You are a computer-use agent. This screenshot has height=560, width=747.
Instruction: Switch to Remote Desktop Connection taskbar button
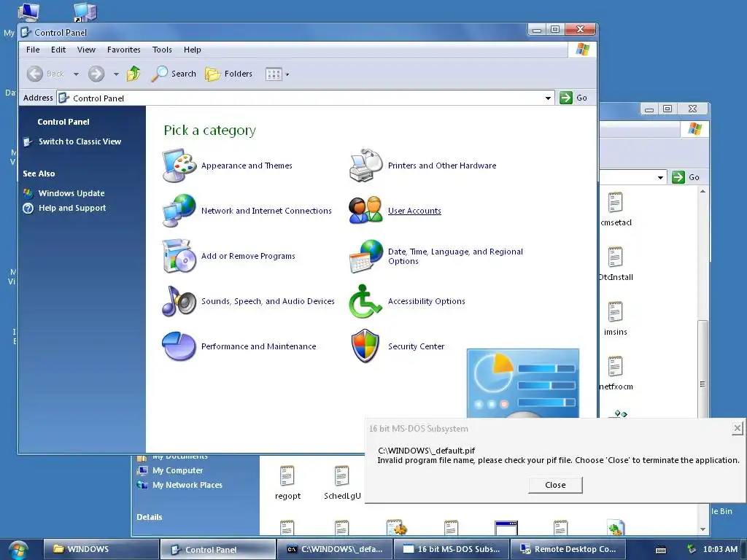click(568, 549)
